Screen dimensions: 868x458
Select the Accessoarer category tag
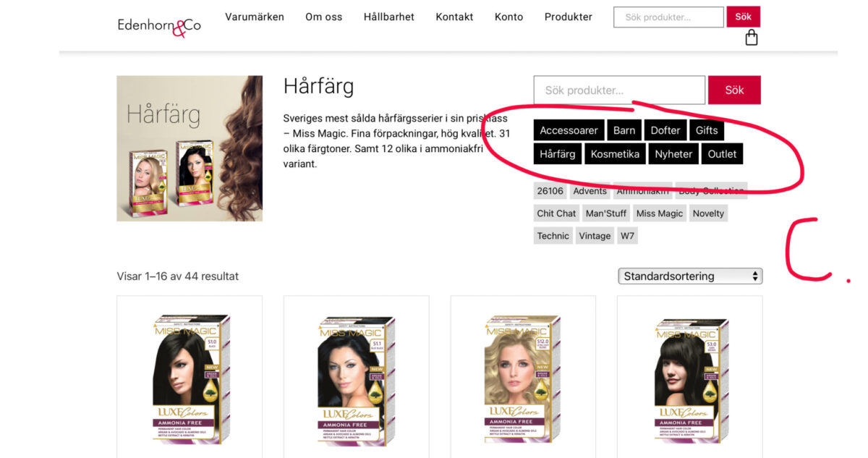(x=569, y=130)
